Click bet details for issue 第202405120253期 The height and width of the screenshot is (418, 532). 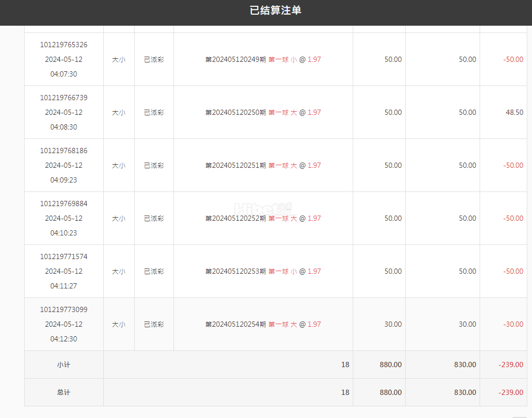point(263,271)
